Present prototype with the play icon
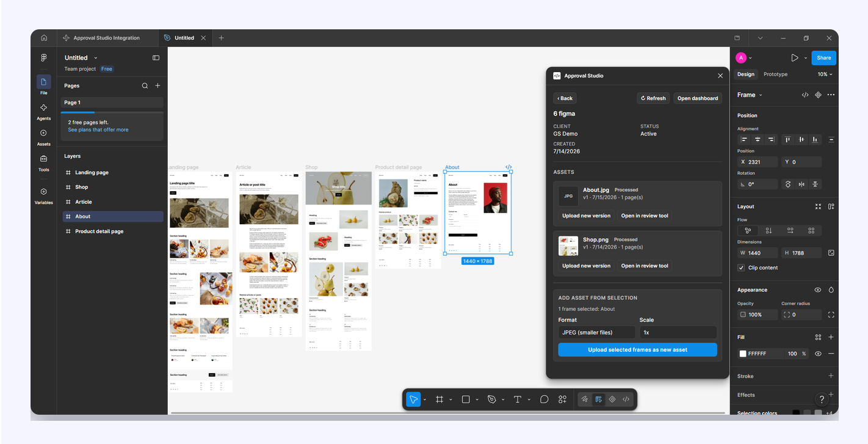Image resolution: width=868 pixels, height=444 pixels. click(x=794, y=58)
